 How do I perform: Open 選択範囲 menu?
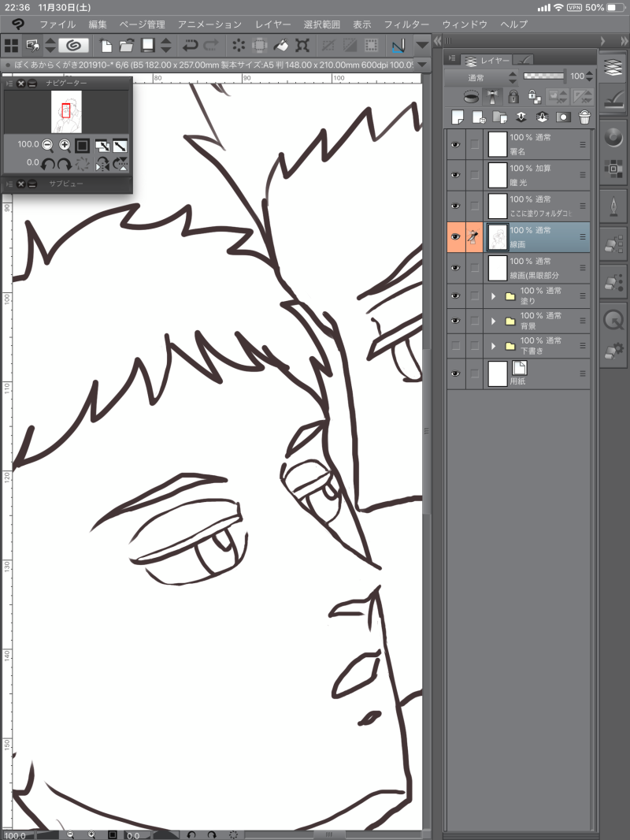click(x=321, y=24)
